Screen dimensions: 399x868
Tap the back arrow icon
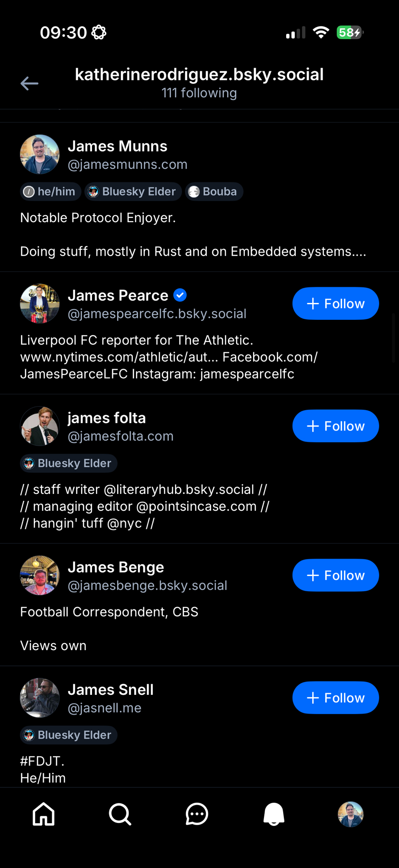(x=30, y=83)
